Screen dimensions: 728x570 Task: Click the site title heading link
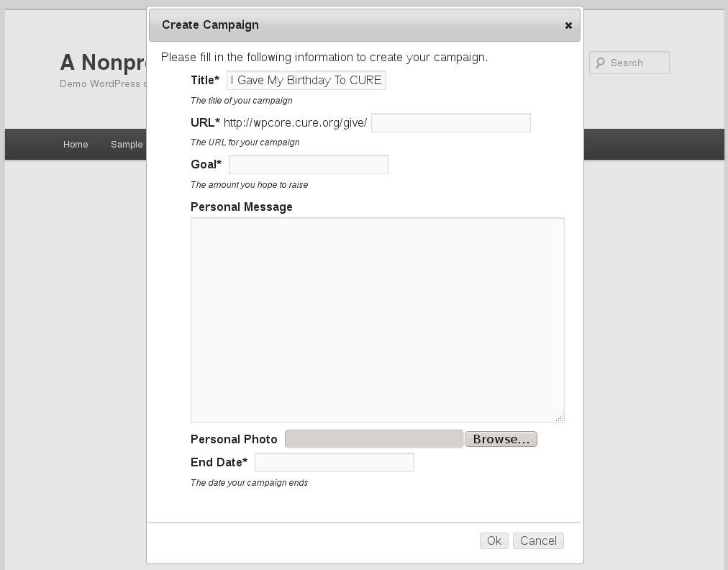(103, 62)
